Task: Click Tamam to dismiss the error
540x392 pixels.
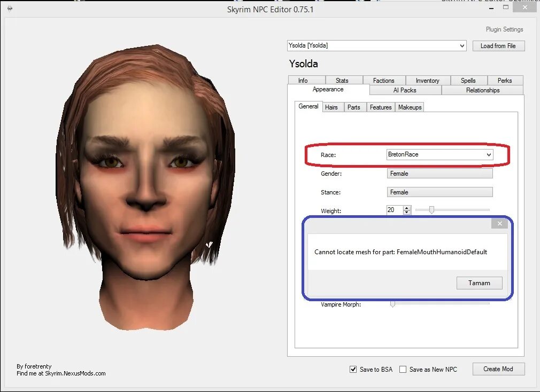Action: click(480, 283)
